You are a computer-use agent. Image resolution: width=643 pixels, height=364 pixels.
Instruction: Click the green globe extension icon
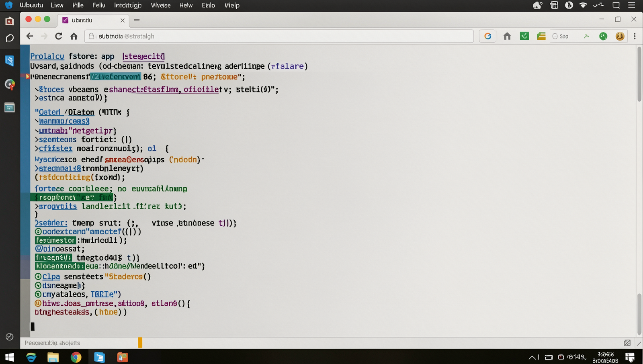click(603, 36)
